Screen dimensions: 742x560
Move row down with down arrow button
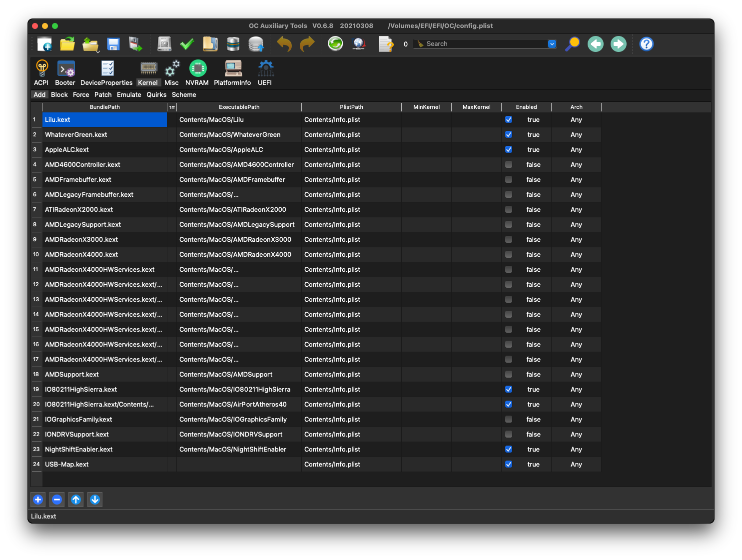click(x=95, y=500)
